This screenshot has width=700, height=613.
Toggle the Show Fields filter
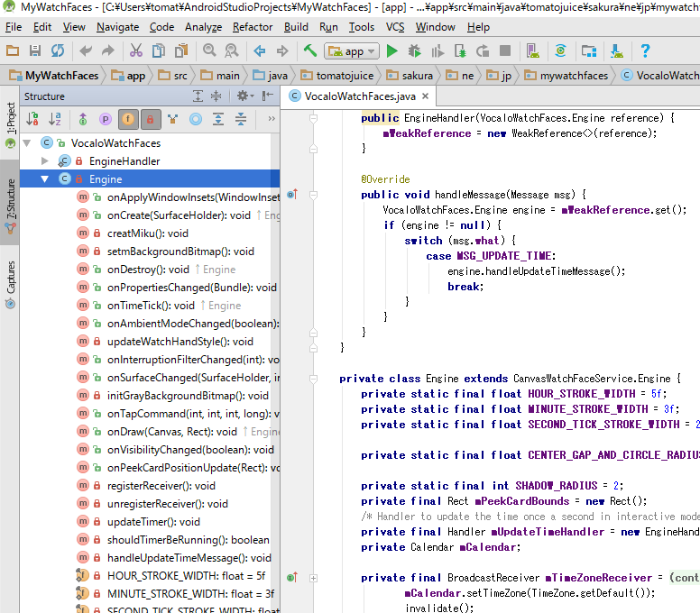coord(127,118)
